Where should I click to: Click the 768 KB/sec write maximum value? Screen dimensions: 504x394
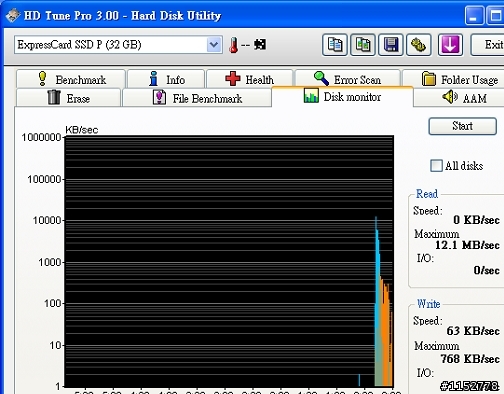point(470,359)
